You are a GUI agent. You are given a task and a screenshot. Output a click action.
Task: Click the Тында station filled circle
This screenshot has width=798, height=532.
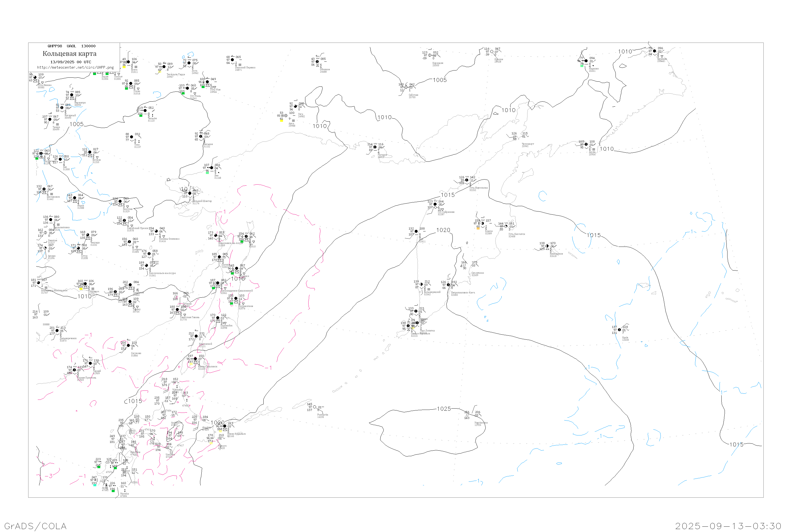click(x=50, y=119)
